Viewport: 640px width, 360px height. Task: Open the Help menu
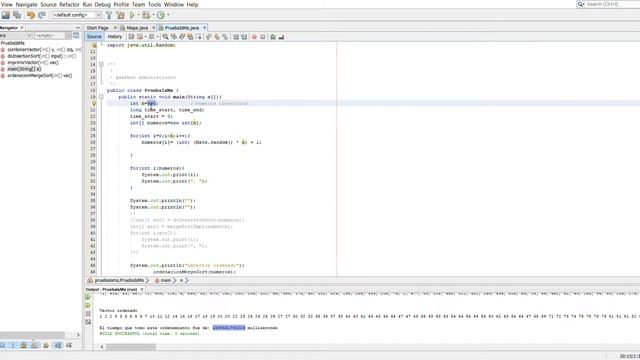(x=192, y=4)
